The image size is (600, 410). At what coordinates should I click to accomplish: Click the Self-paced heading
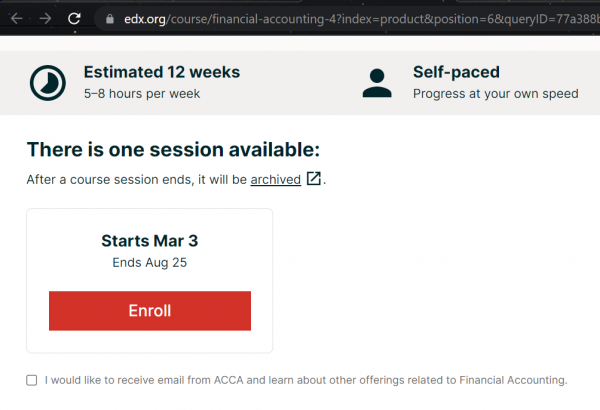(456, 72)
